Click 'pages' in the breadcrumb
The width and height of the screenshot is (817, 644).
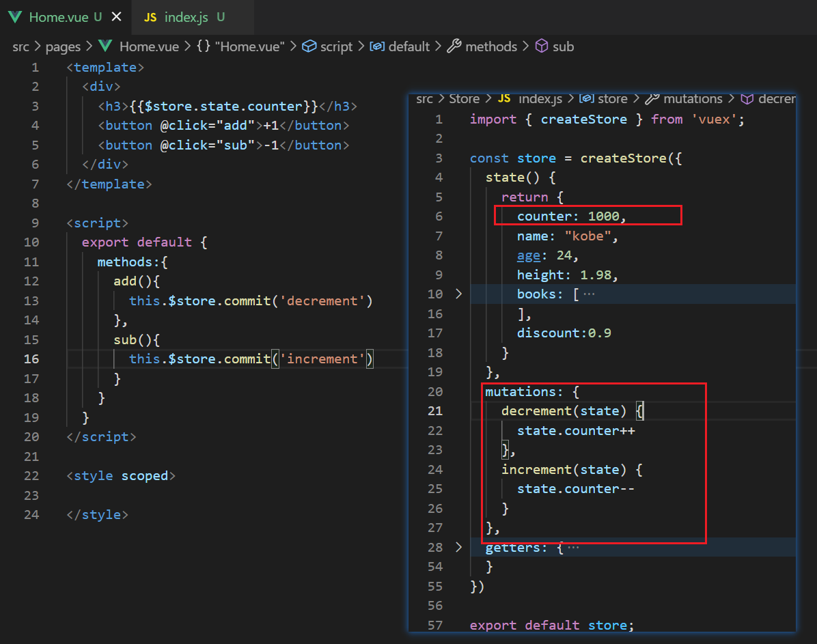coord(63,47)
